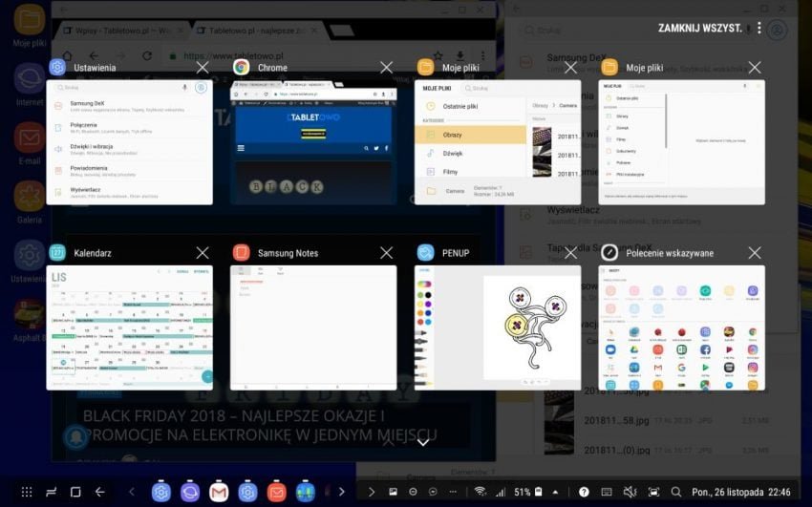Expand the notification icons chevron in taskbar

(371, 492)
